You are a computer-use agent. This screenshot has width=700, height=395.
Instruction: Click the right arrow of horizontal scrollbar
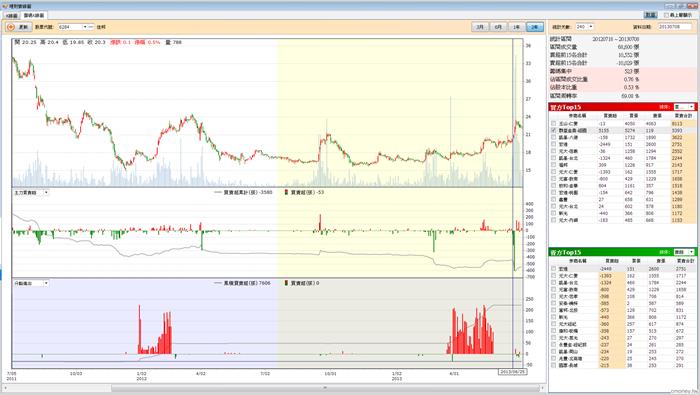click(542, 388)
